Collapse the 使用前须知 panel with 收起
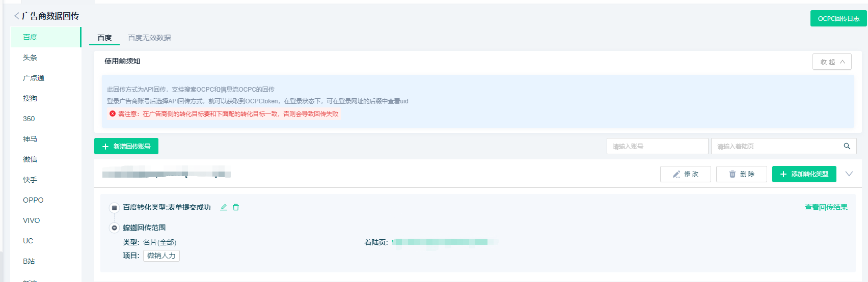Screen dimensions: 868x282 [831, 62]
